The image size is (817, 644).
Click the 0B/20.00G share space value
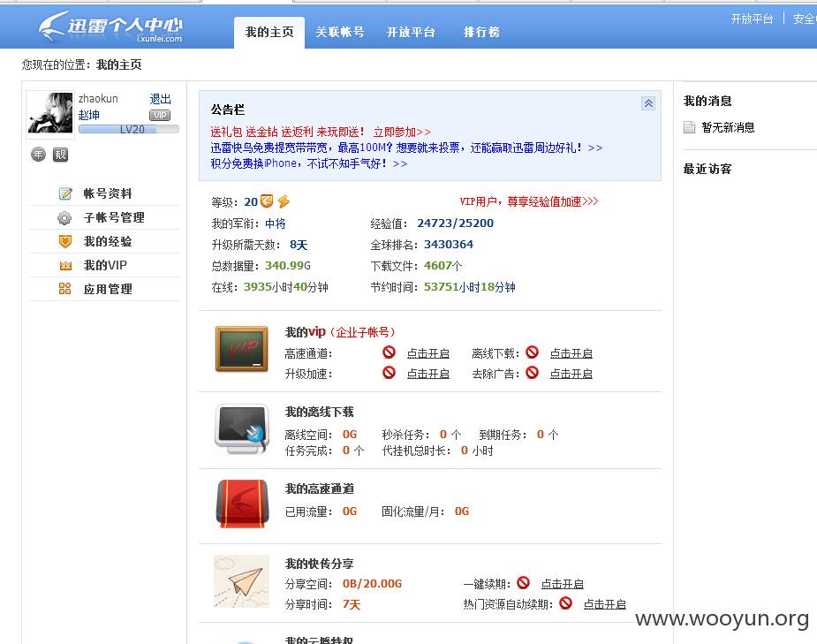point(372,584)
